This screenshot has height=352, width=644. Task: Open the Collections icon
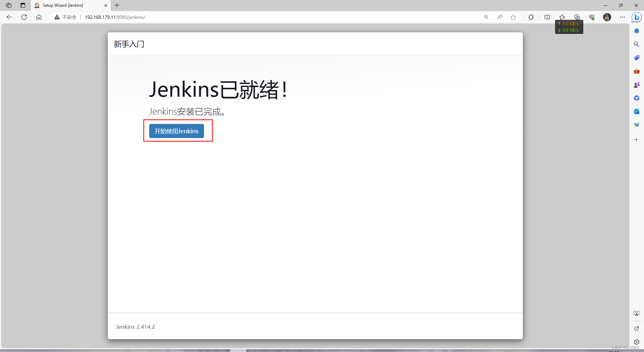[x=577, y=17]
